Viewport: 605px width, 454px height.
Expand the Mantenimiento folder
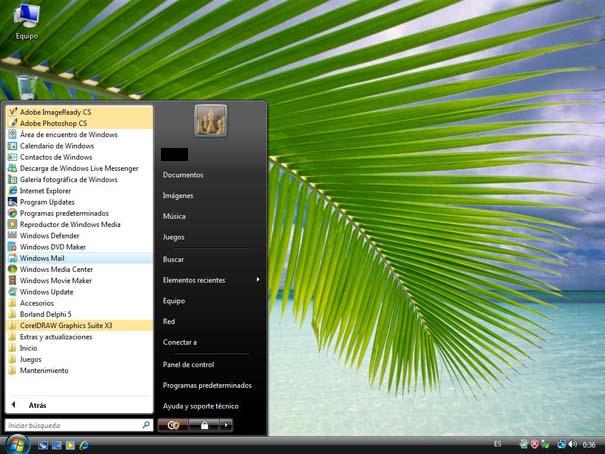pos(79,370)
